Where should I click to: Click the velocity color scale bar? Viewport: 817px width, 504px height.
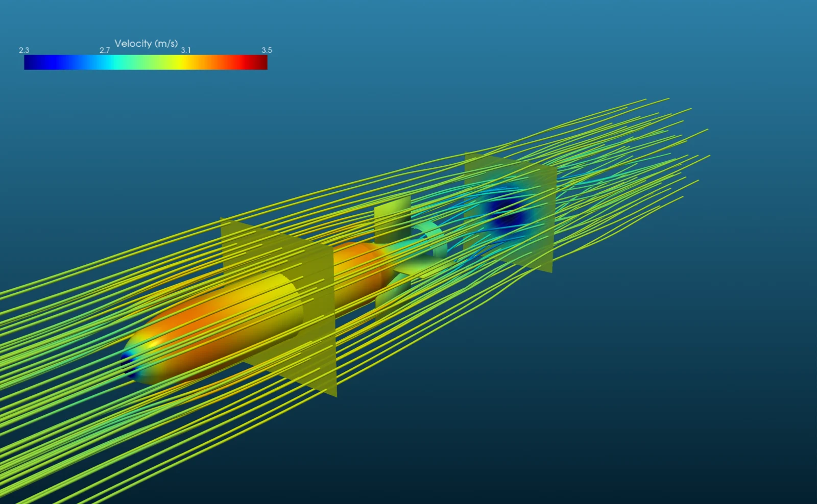[x=146, y=62]
